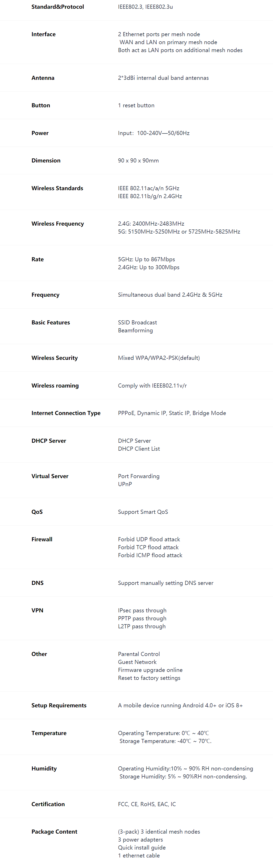Select the 'PPTP pass through' VPN text
This screenshot has height=868, width=273.
point(142,619)
